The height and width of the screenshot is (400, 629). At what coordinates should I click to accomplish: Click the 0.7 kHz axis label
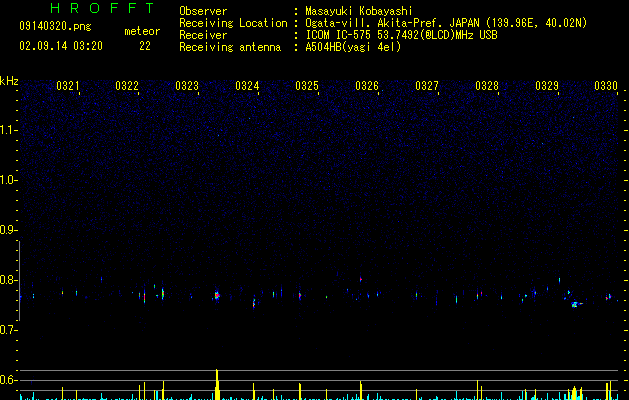pyautogui.click(x=8, y=330)
